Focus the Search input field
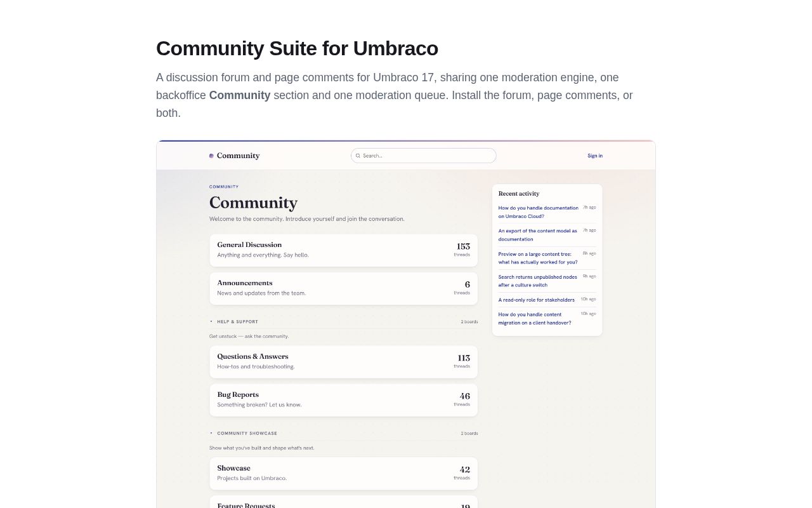Image resolution: width=812 pixels, height=508 pixels. (423, 156)
